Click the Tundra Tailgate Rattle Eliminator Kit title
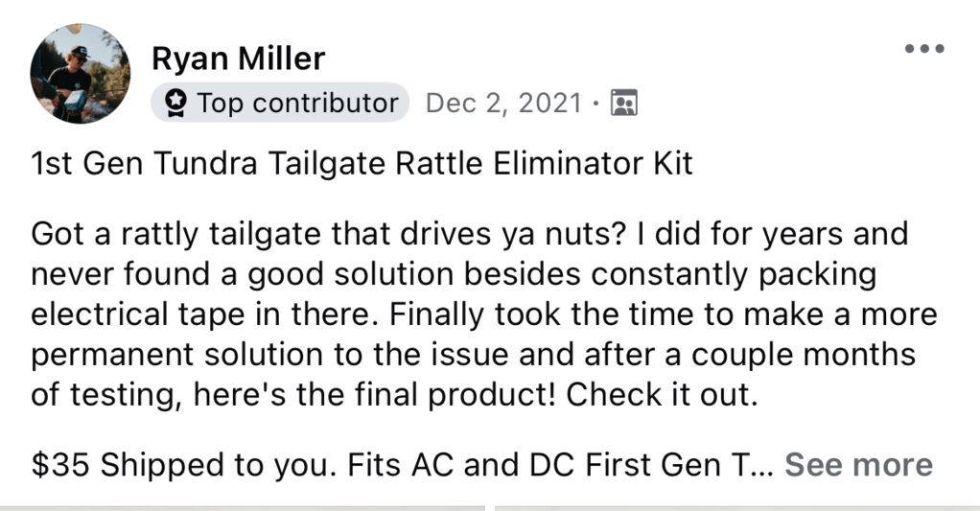The height and width of the screenshot is (511, 980). [x=362, y=164]
